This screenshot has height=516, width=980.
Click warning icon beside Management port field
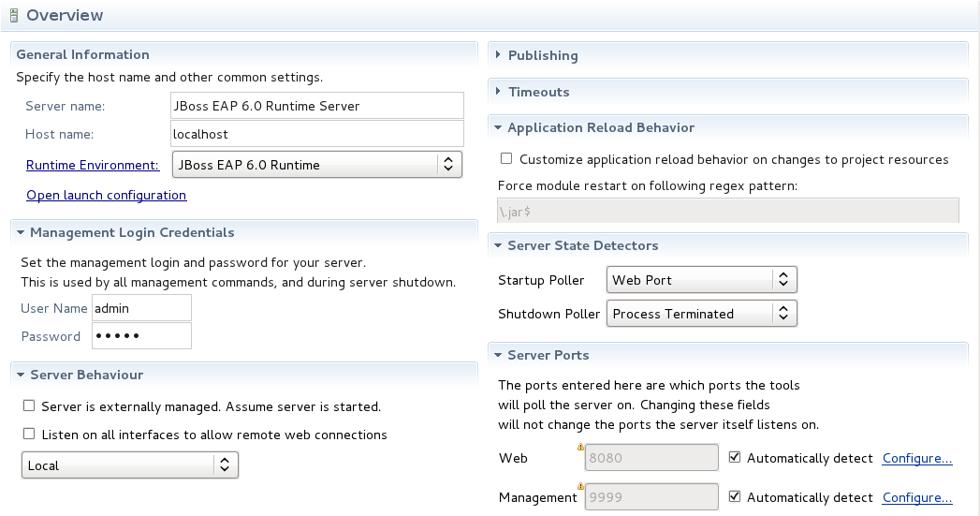point(581,487)
